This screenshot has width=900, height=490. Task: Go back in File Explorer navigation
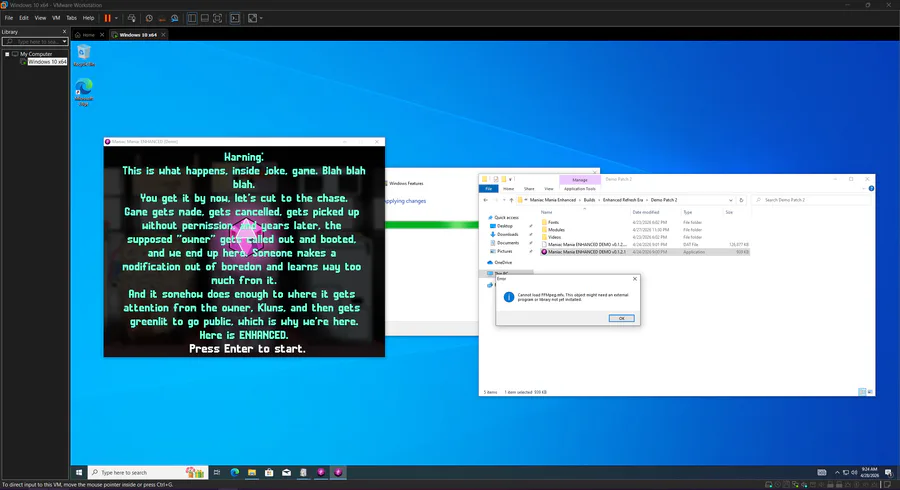click(486, 200)
